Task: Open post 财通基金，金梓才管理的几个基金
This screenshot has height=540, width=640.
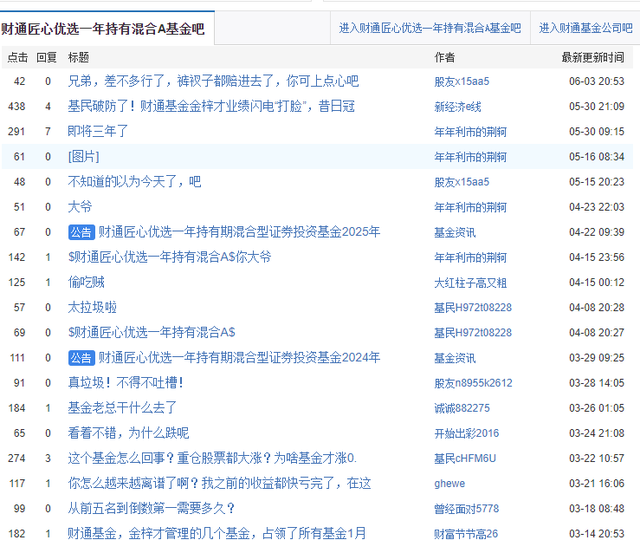Action: click(217, 533)
